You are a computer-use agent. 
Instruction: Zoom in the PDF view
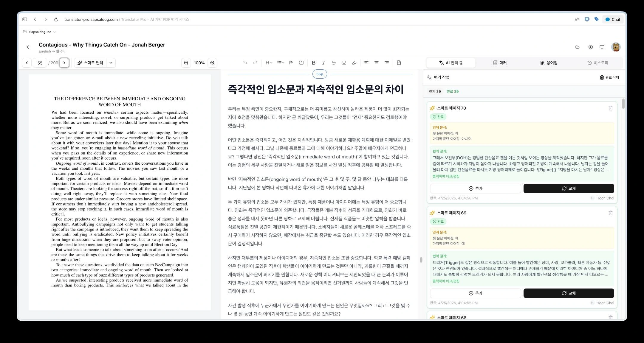click(212, 63)
